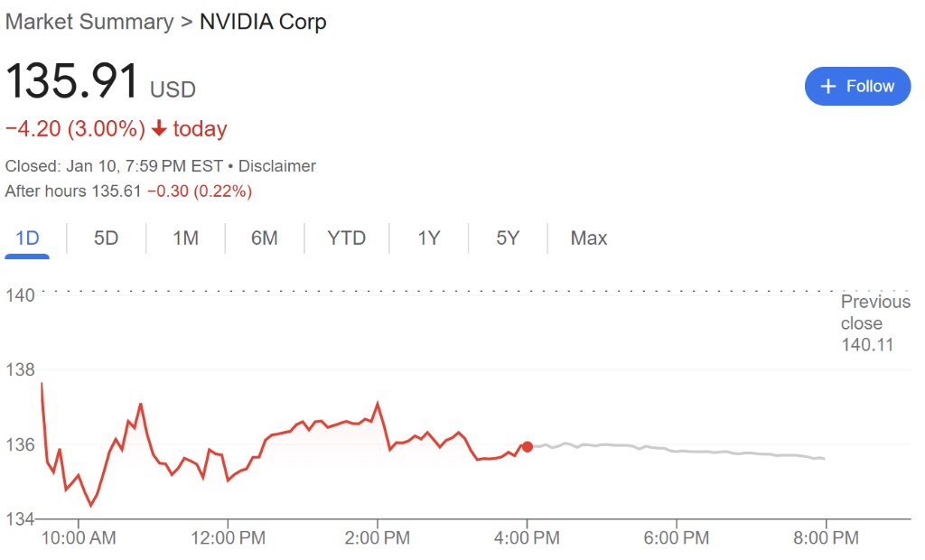The image size is (925, 560).
Task: Select the 1D time range tab
Action: [x=28, y=238]
